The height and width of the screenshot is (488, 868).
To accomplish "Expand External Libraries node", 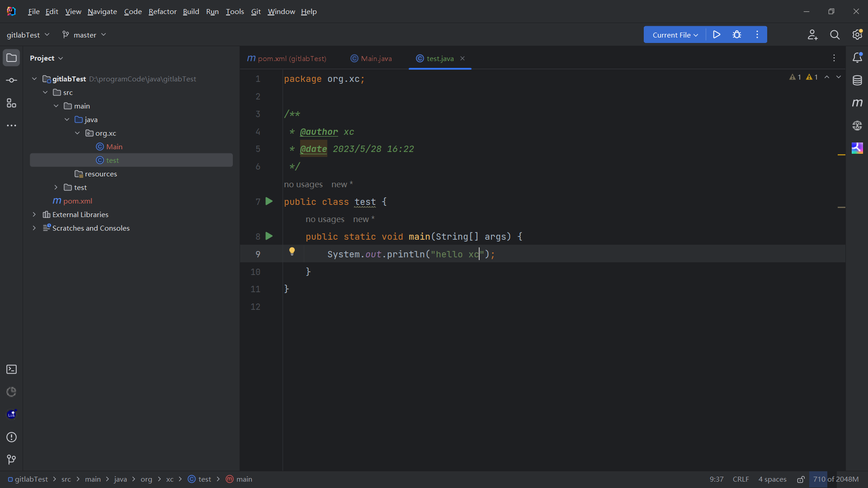I will coord(34,214).
